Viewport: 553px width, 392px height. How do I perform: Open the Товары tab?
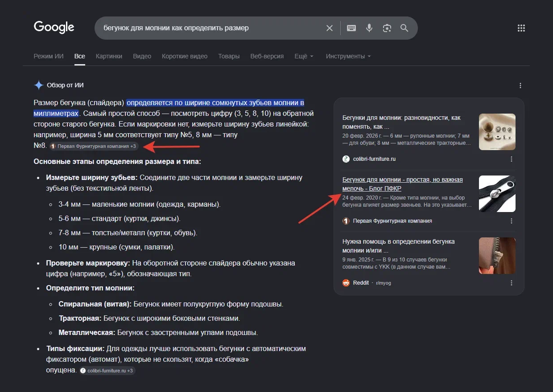pyautogui.click(x=229, y=56)
